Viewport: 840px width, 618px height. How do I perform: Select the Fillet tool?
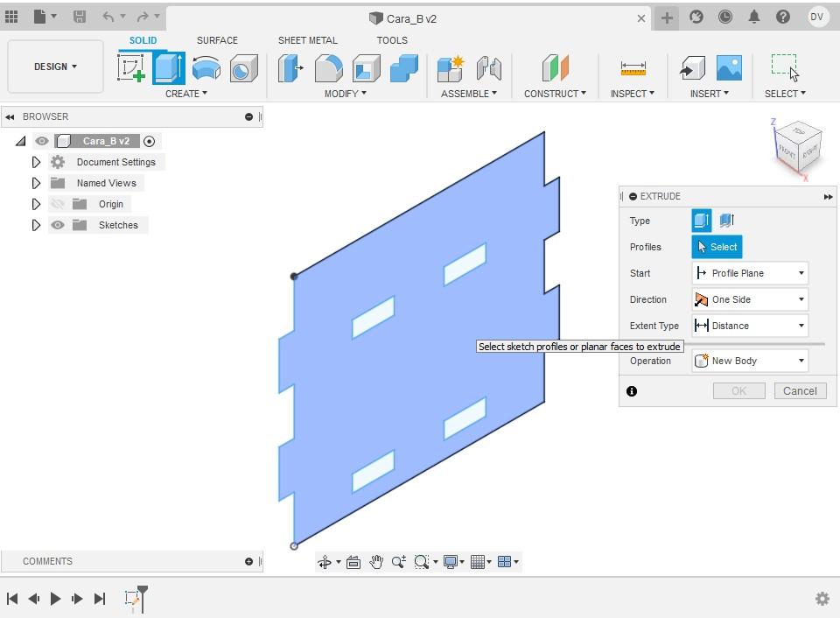coord(328,68)
